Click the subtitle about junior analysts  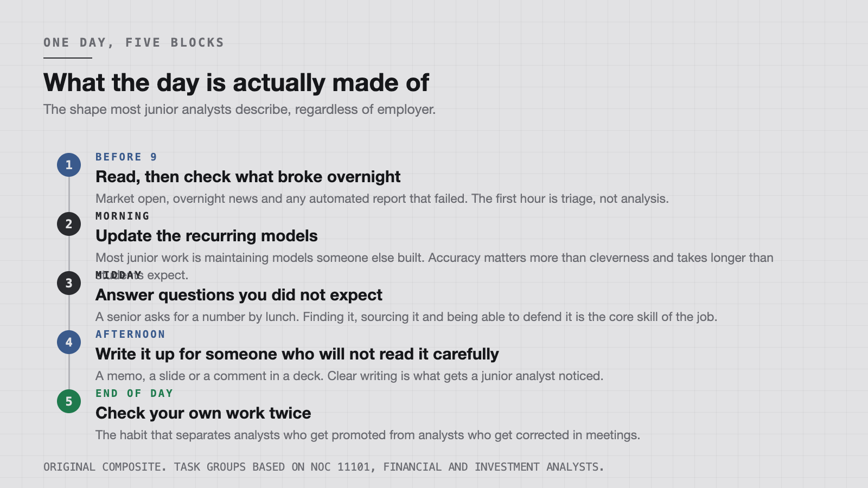click(239, 110)
